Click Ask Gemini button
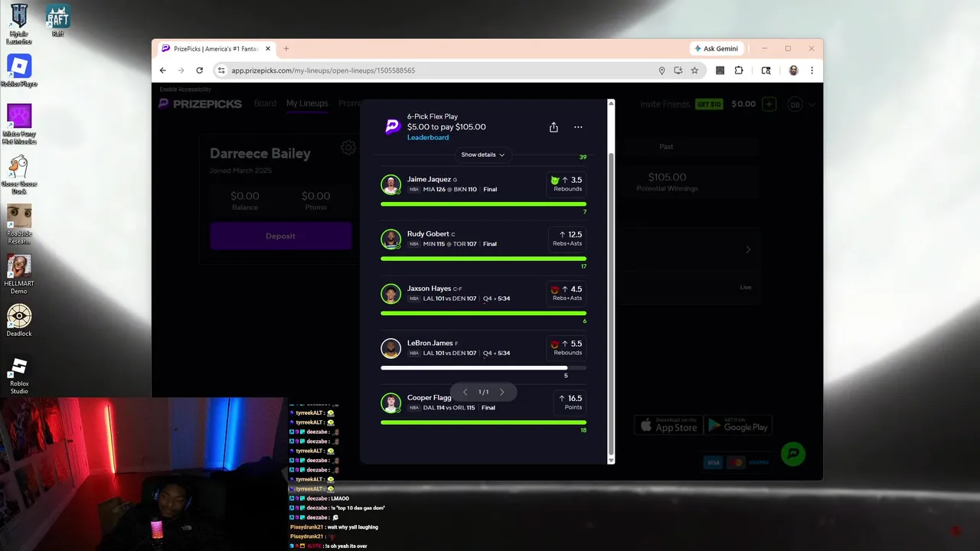Viewport: 980px width, 551px height. 716,48
